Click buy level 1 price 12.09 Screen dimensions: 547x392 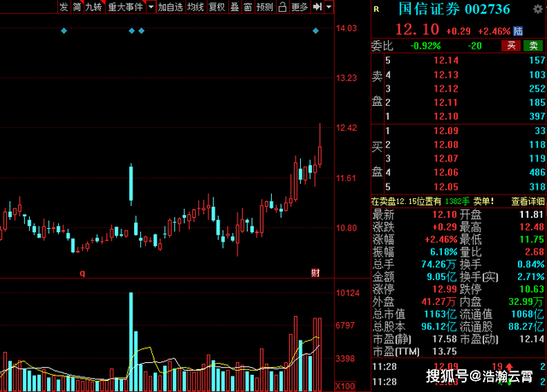tap(446, 131)
